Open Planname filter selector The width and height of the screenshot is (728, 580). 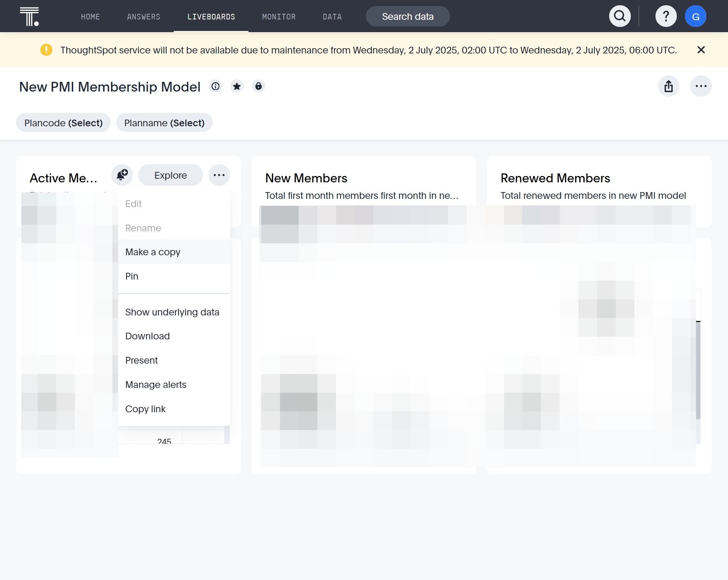pyautogui.click(x=164, y=123)
